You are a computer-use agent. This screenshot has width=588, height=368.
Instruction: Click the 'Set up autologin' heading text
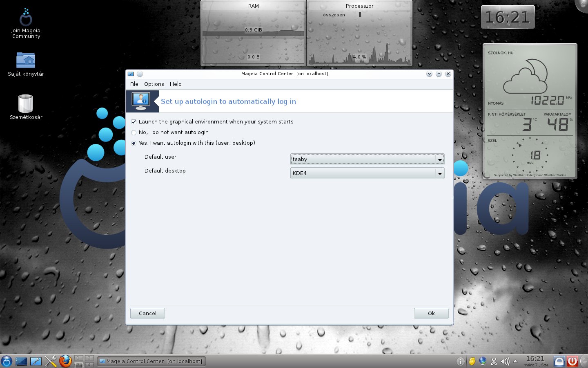click(228, 101)
